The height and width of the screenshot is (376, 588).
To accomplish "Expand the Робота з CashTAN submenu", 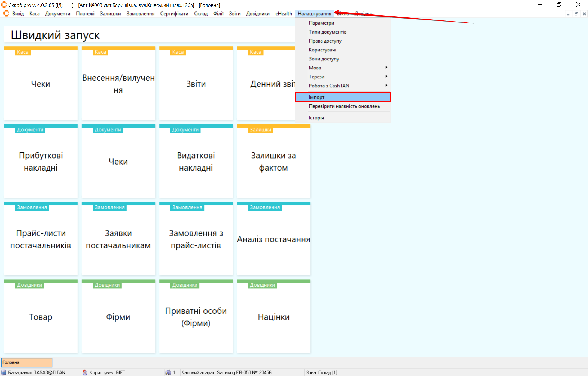I will pyautogui.click(x=343, y=86).
